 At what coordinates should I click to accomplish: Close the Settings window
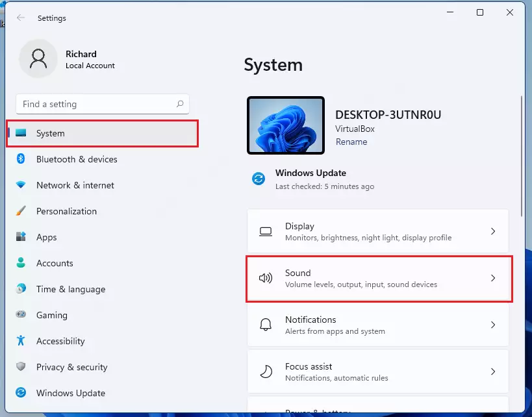(x=510, y=12)
